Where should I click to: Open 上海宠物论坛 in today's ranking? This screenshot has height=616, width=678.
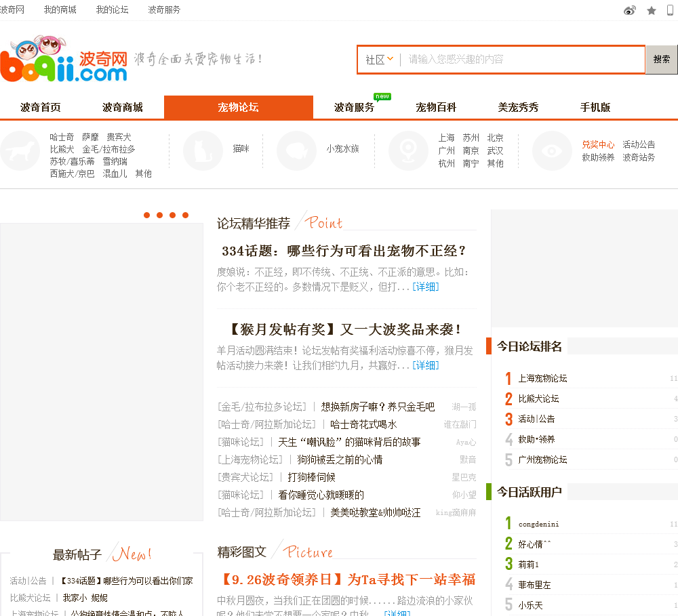click(542, 378)
